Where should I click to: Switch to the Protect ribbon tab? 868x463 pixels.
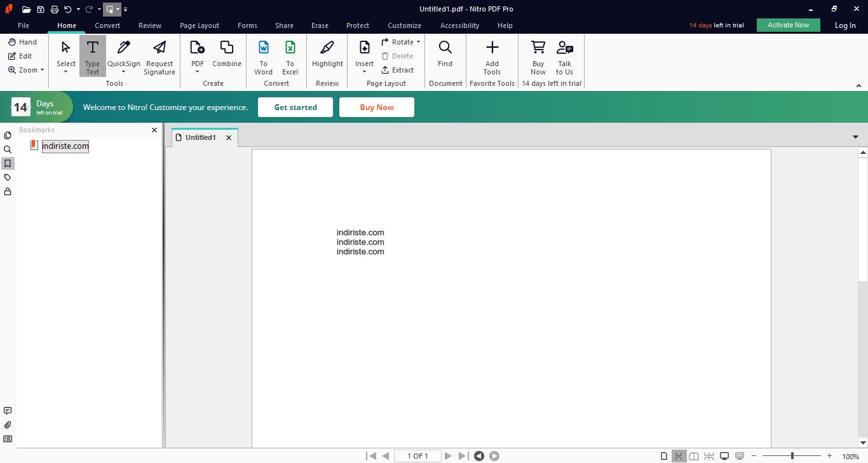click(358, 25)
